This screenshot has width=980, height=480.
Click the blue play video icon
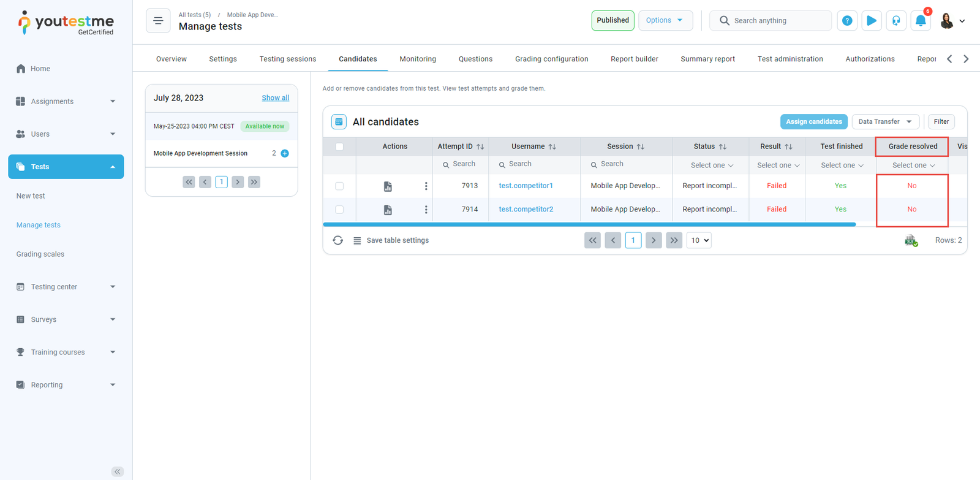[x=871, y=21]
